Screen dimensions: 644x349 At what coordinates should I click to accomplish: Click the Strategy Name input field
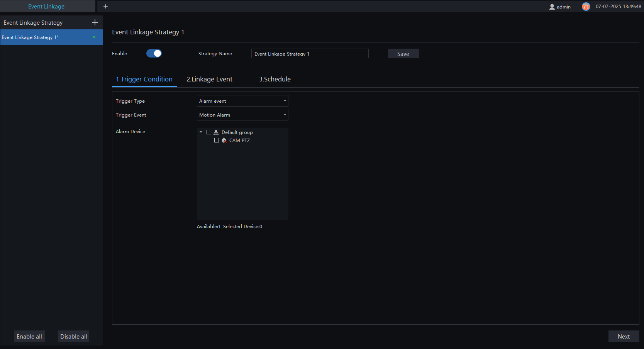(x=310, y=54)
